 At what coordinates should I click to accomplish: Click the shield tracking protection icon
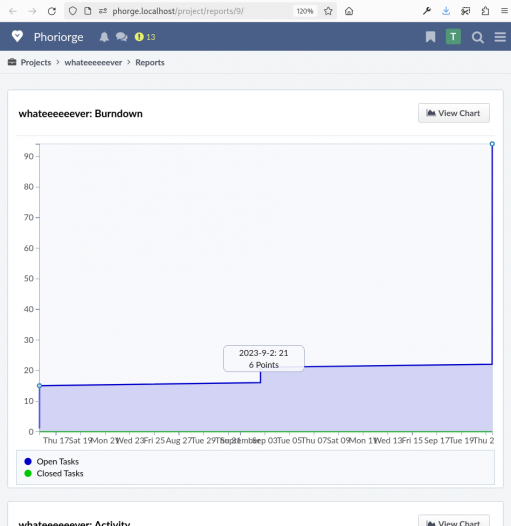(72, 11)
